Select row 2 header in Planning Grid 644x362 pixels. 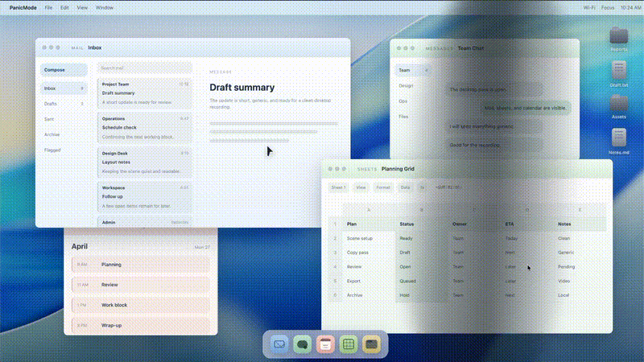pos(335,238)
